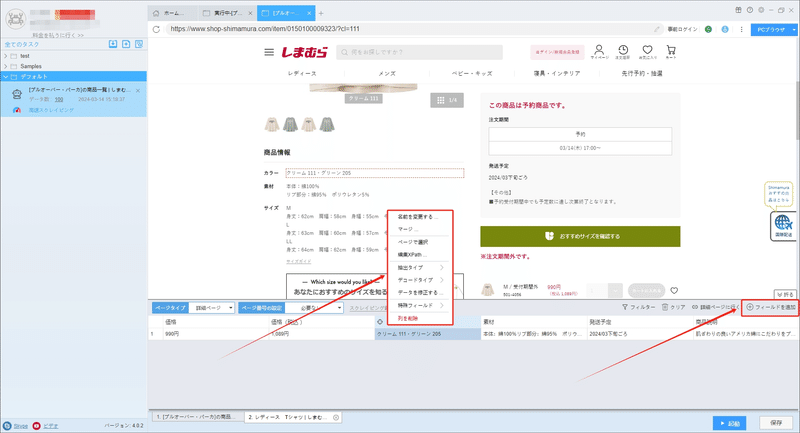Reload the page with the refresh icon
Image resolution: width=800 pixels, height=433 pixels.
point(156,29)
